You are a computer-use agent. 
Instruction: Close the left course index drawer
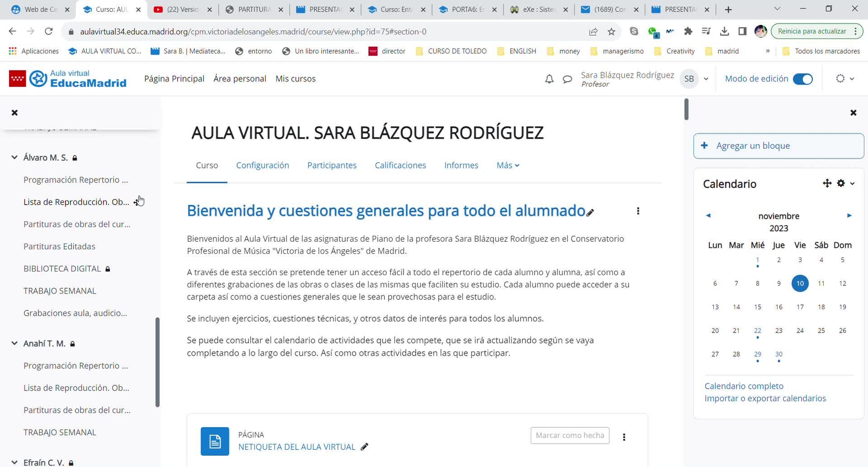point(14,113)
